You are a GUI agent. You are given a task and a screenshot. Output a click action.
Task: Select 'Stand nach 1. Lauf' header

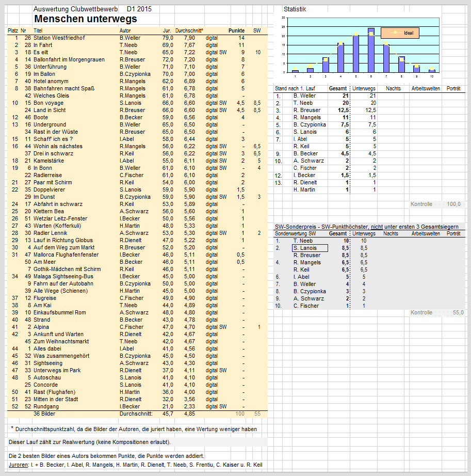click(295, 89)
